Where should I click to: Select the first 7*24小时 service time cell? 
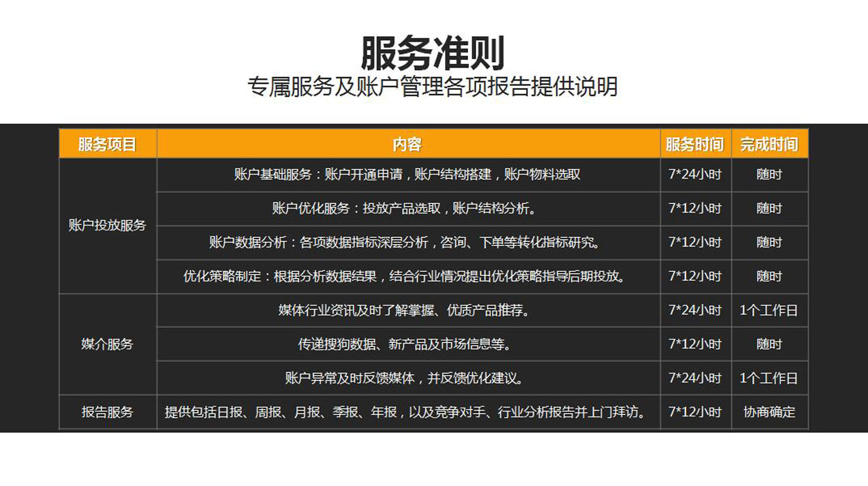695,174
